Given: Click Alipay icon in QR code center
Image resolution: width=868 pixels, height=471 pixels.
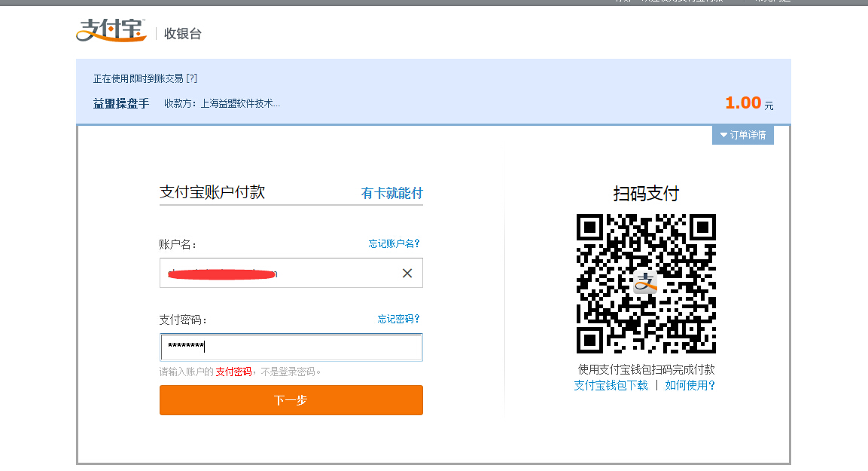Looking at the screenshot, I should pyautogui.click(x=645, y=283).
